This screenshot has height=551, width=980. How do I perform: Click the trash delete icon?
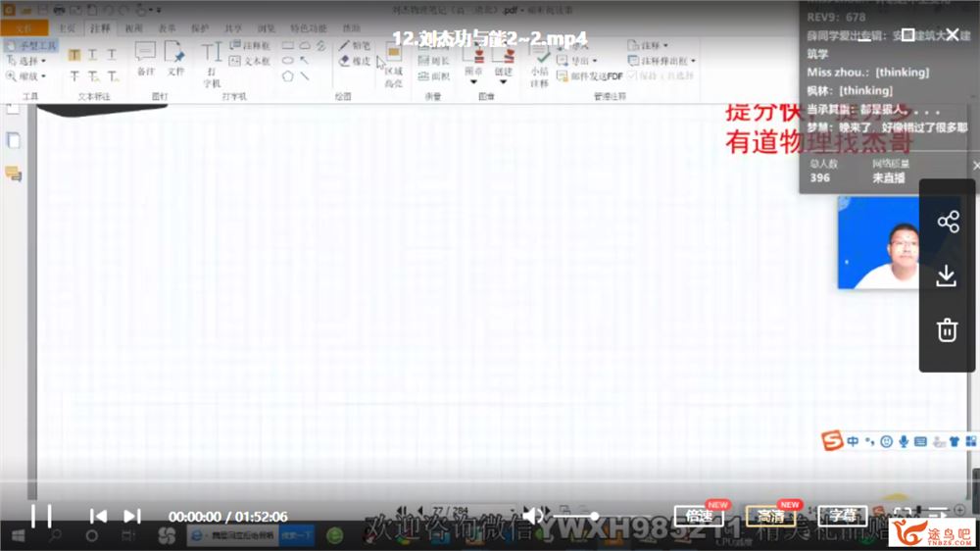point(947,329)
